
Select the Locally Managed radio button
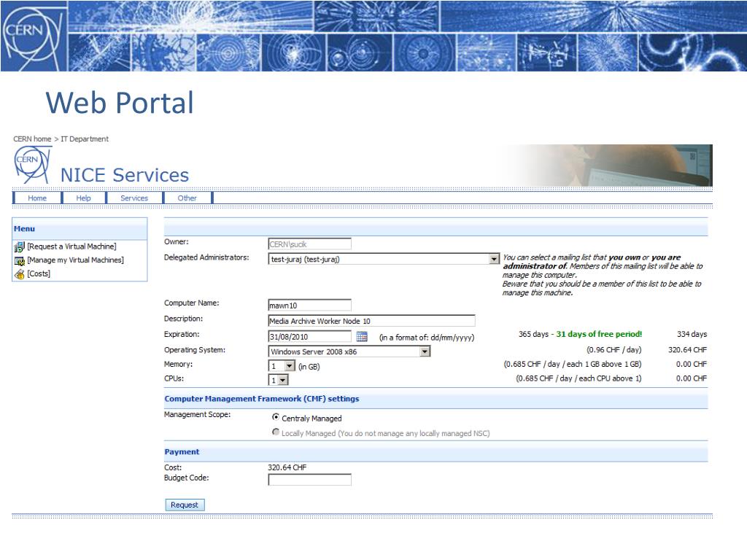coord(275,432)
